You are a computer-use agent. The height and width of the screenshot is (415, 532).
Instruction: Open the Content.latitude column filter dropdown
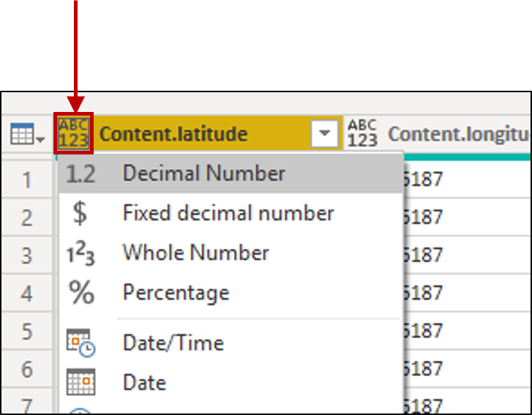324,133
